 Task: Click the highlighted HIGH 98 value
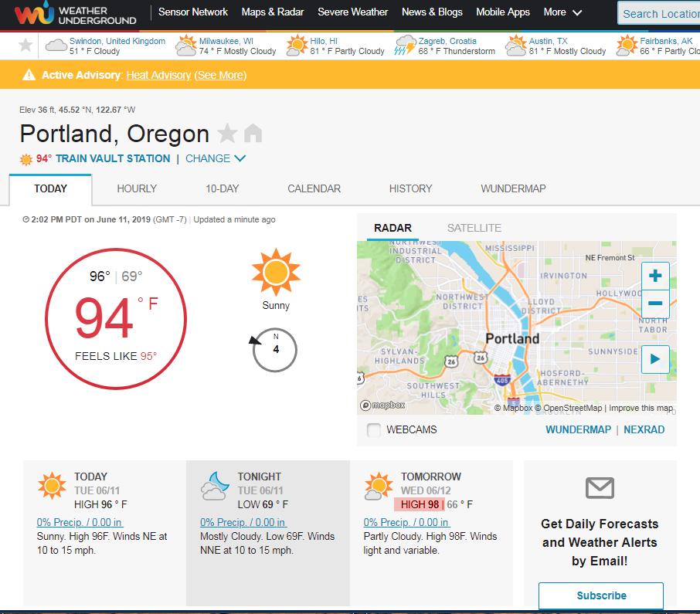click(x=420, y=504)
